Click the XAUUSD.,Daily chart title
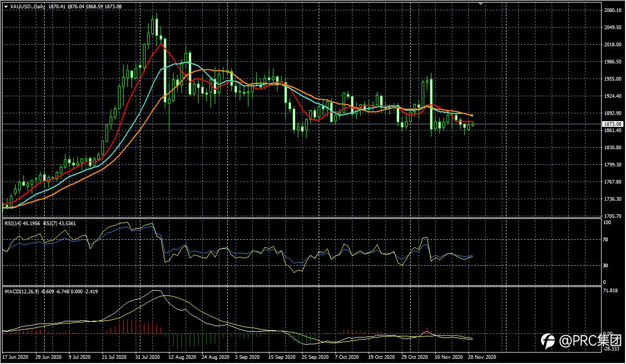Viewport: 626px width, 364px height. click(x=28, y=6)
